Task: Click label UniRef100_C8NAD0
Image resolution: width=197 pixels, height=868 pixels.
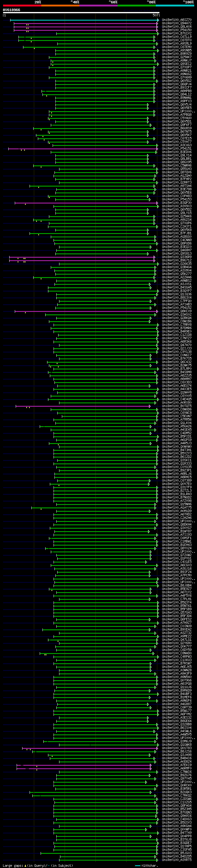Action: 176,654
